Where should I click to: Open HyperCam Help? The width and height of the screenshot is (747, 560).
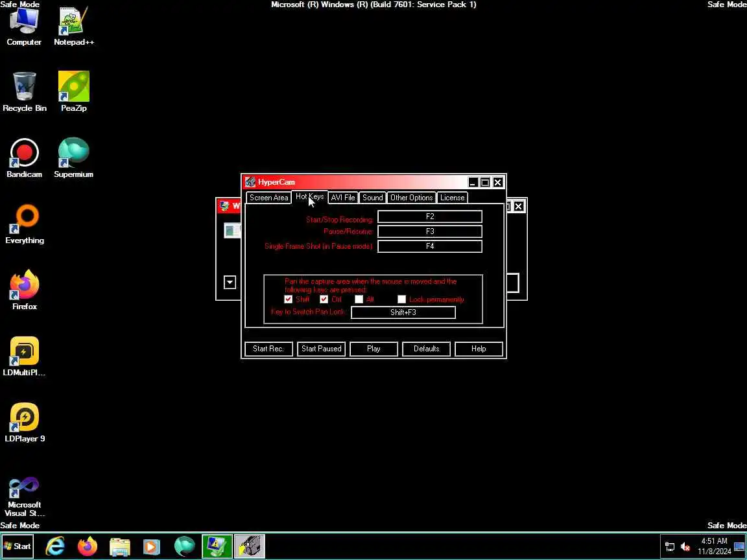click(479, 349)
